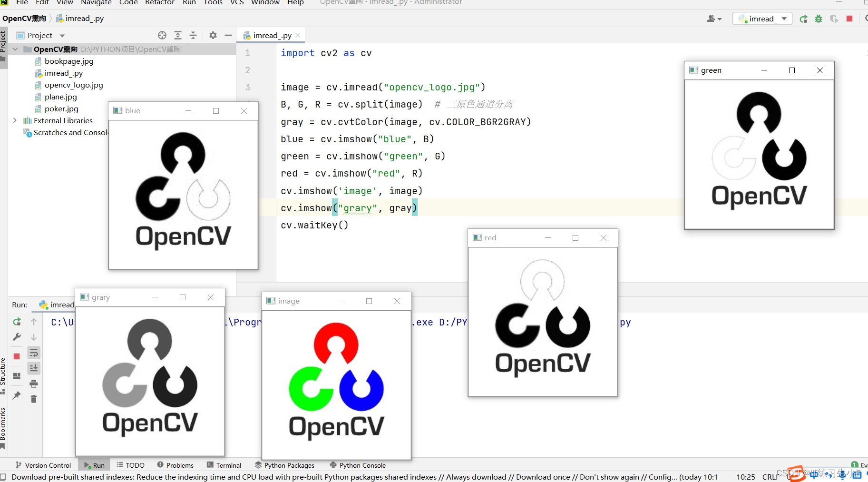Minimize the red image window

pos(548,237)
